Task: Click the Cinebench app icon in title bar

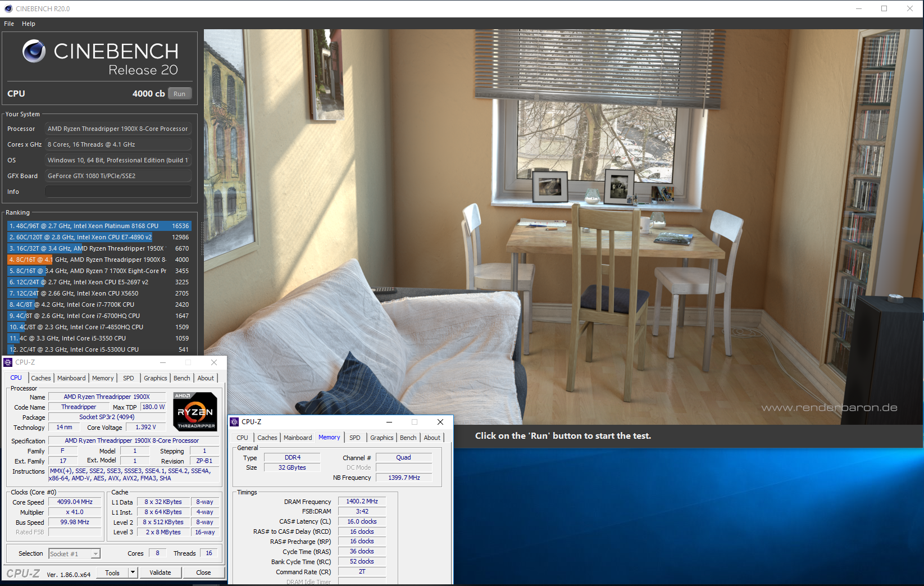Action: 8,8
